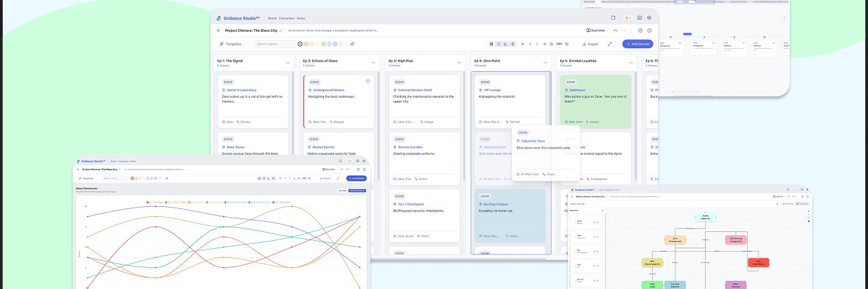The image size is (868, 289).
Task: Click Export in Story Tension Arc window
Action: point(325,178)
